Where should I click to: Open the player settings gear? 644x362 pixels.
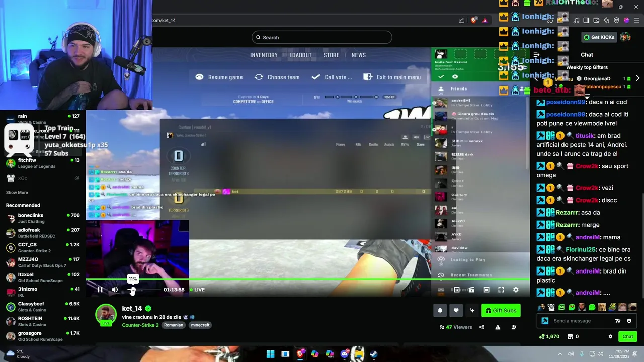pyautogui.click(x=516, y=290)
